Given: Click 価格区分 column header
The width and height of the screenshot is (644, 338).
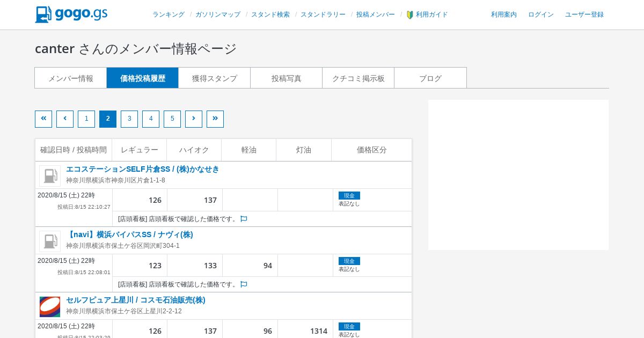Looking at the screenshot, I should pos(372,150).
